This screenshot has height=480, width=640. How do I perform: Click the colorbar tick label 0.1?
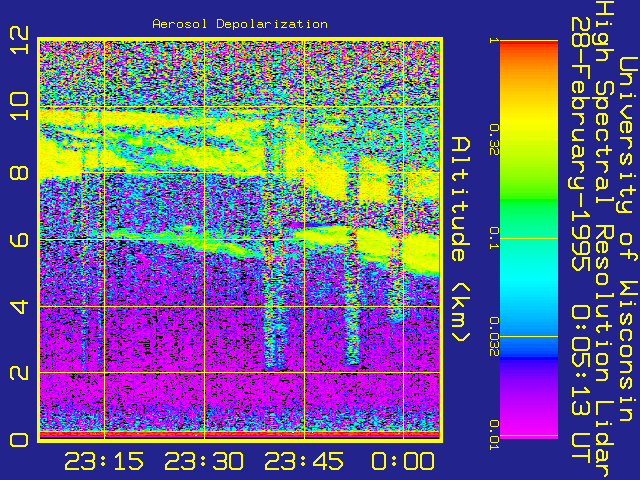click(x=494, y=238)
